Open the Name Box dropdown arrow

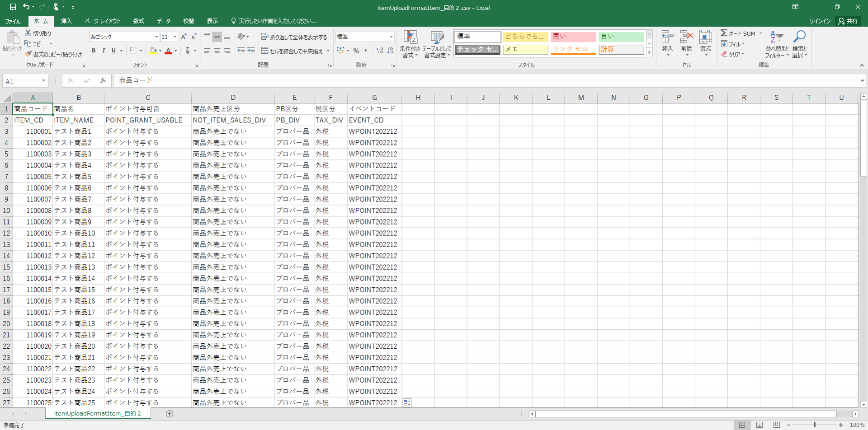(x=43, y=81)
